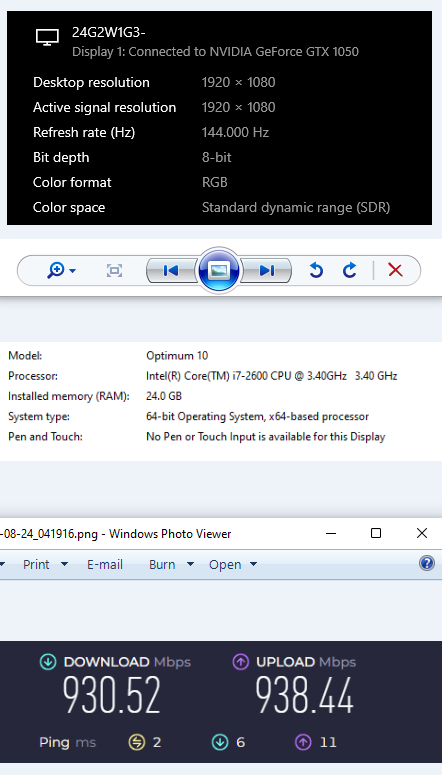Click the Intel Core i7-2600 processor text
Viewport: 442px width, 775px height.
click(x=271, y=376)
